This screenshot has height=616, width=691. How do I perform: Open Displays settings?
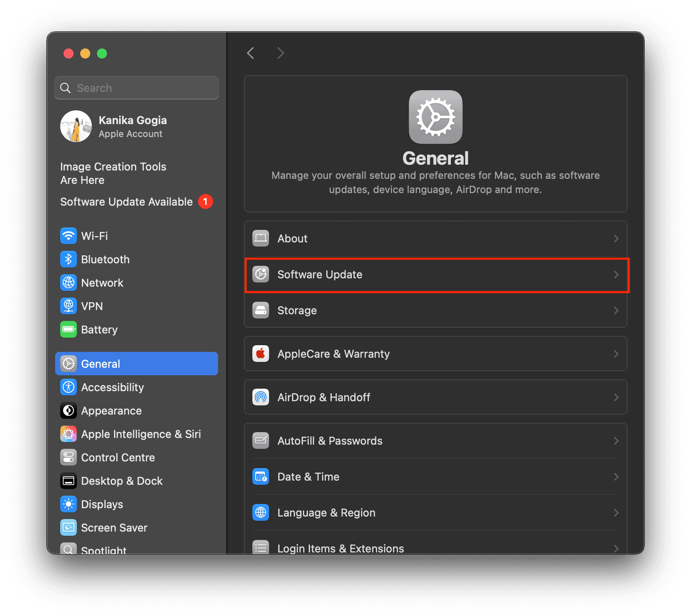coord(102,504)
